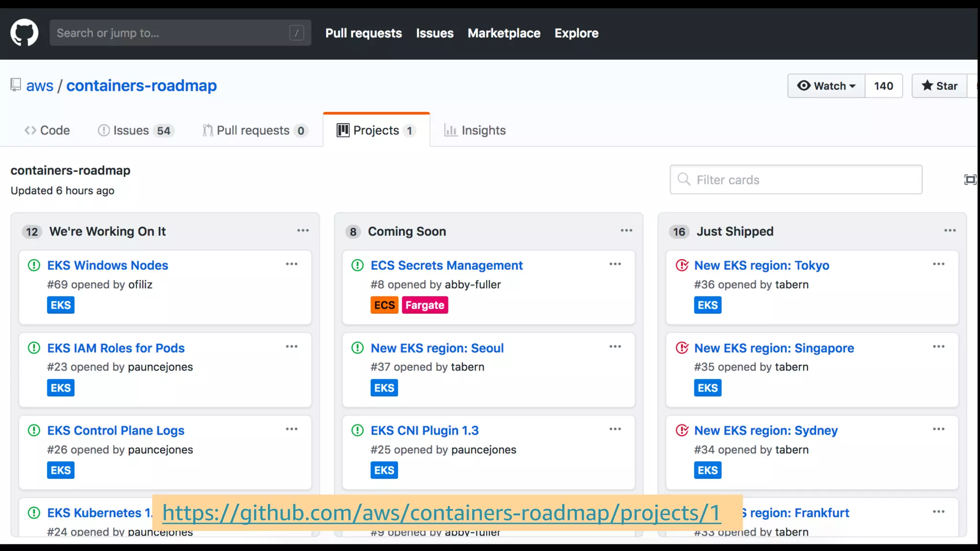The width and height of the screenshot is (980, 551).
Task: Open the GitHub Octocat home logo
Action: pos(24,33)
